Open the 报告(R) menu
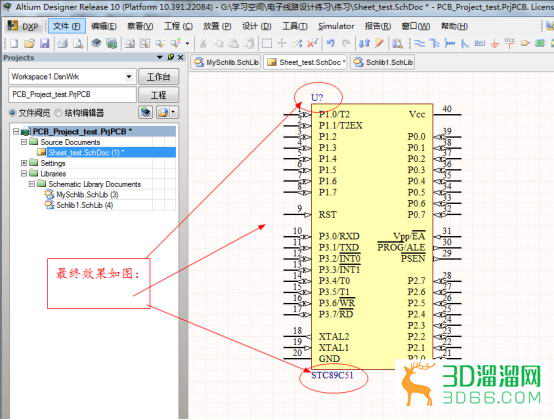This screenshot has height=420, width=554. [378, 26]
